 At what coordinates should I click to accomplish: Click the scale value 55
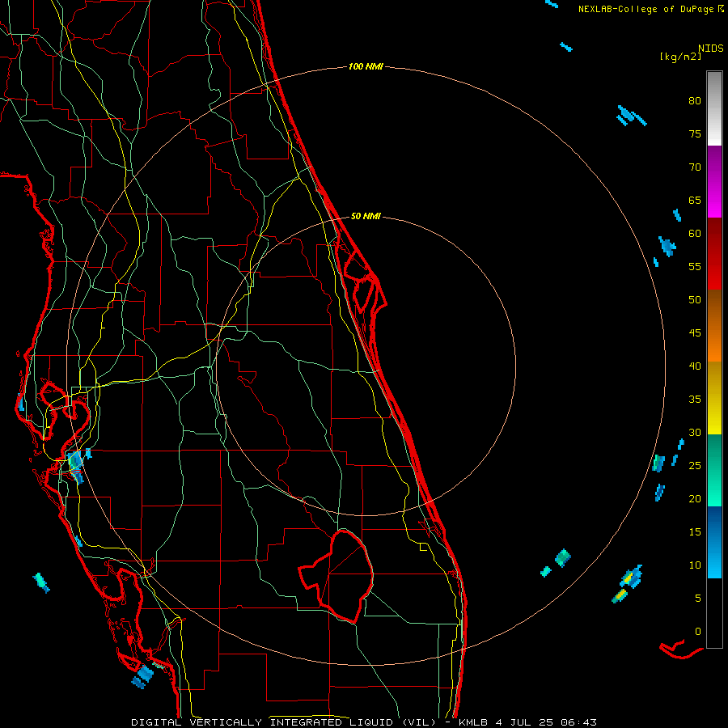[x=695, y=266]
